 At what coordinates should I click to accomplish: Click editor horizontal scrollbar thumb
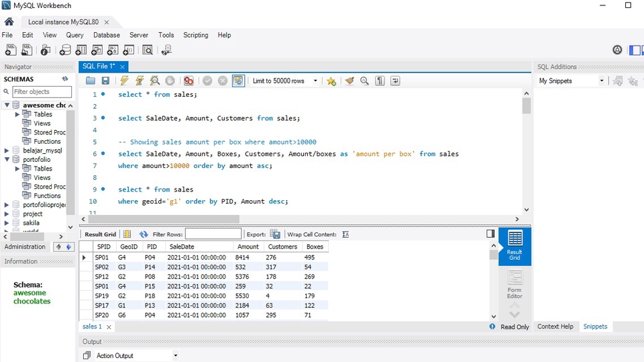163,219
